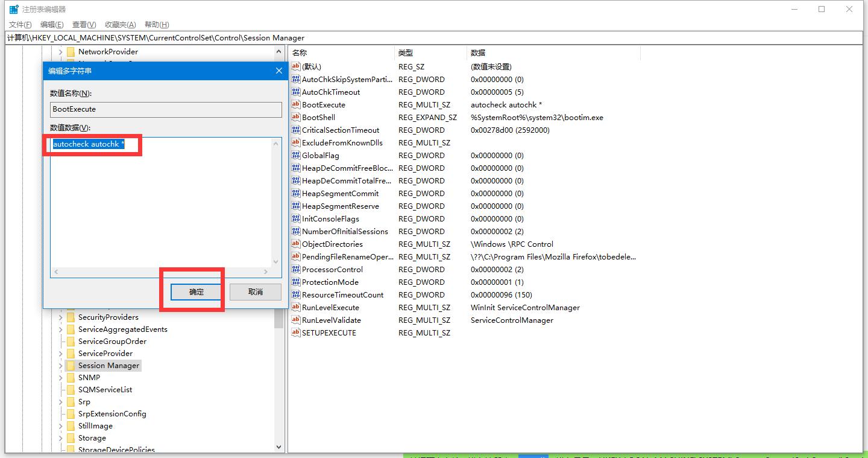This screenshot has width=868, height=458.
Task: Expand the Session Manager tree node
Action: 60,366
